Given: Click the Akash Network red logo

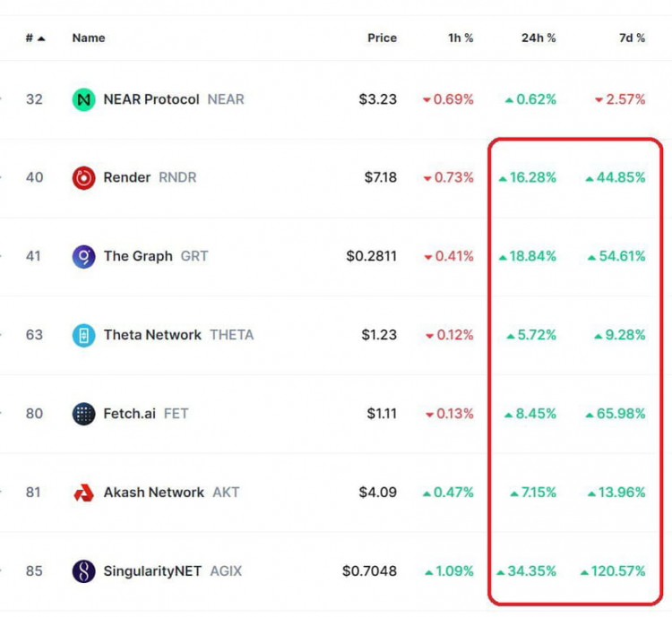Looking at the screenshot, I should point(83,493).
